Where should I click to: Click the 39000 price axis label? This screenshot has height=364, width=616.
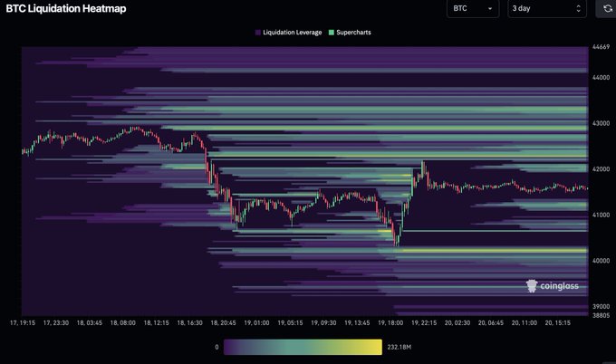602,306
